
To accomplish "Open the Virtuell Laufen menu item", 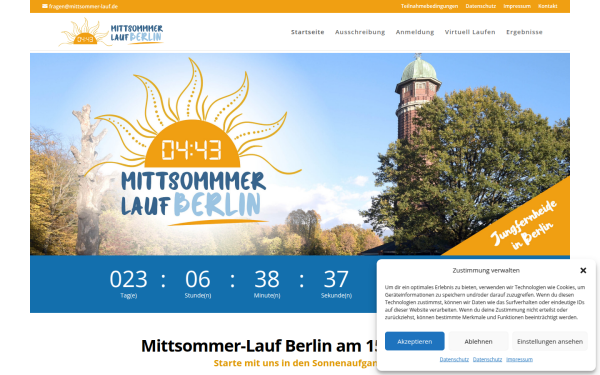I will [470, 32].
